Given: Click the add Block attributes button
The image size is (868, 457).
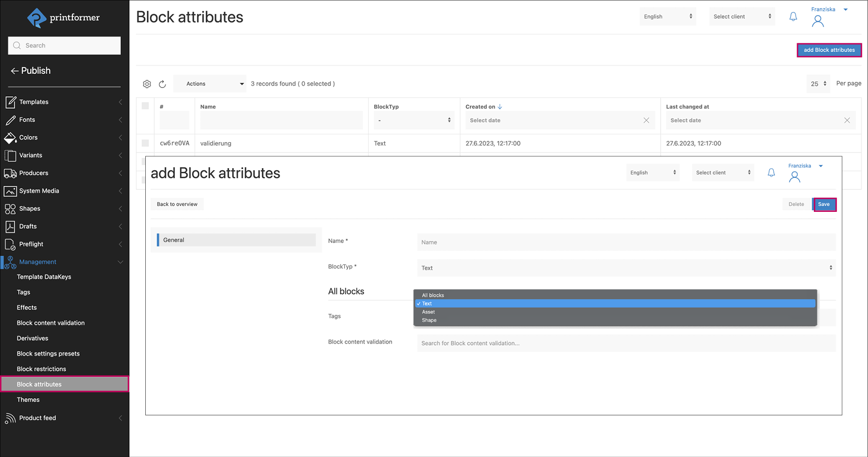Looking at the screenshot, I should (x=828, y=50).
